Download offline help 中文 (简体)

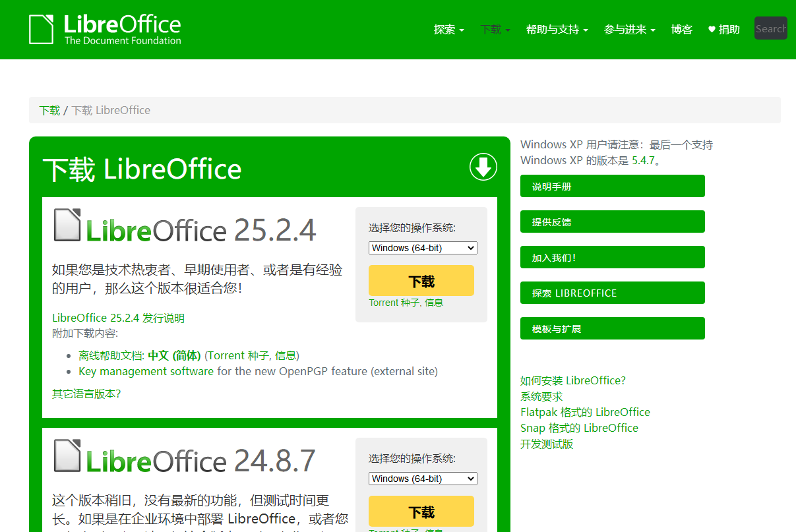pyautogui.click(x=174, y=355)
